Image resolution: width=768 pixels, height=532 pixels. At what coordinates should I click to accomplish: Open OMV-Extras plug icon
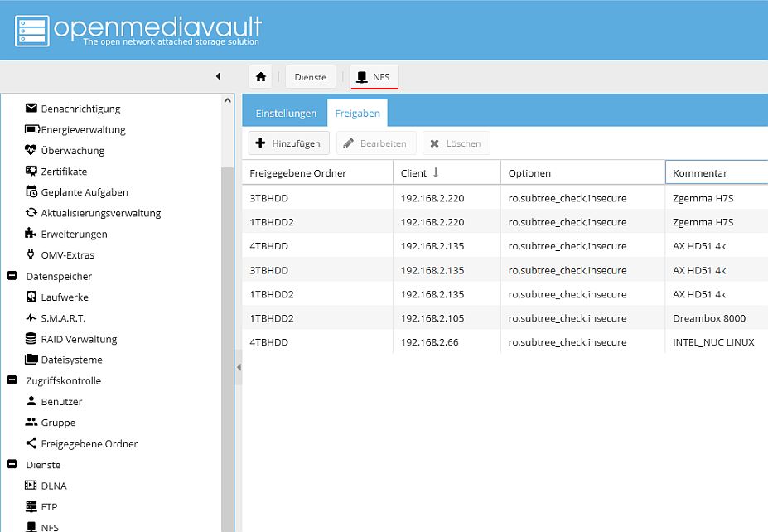click(31, 255)
